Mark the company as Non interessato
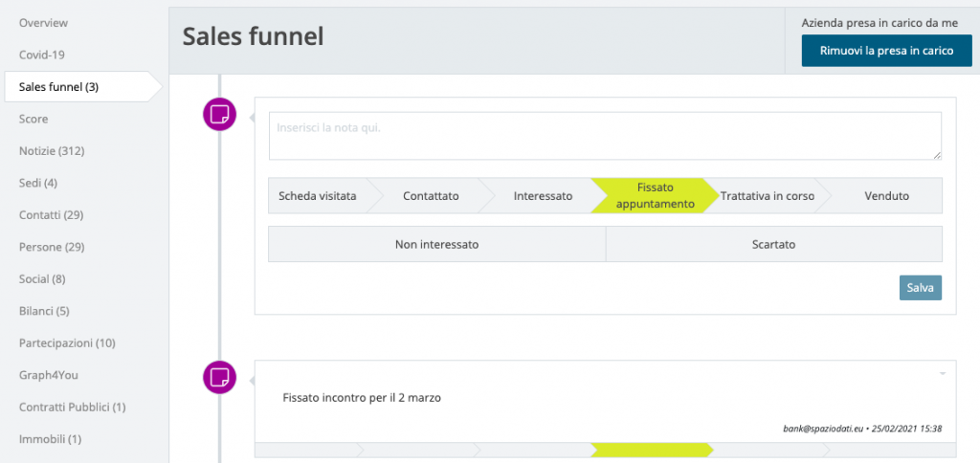 click(x=436, y=244)
